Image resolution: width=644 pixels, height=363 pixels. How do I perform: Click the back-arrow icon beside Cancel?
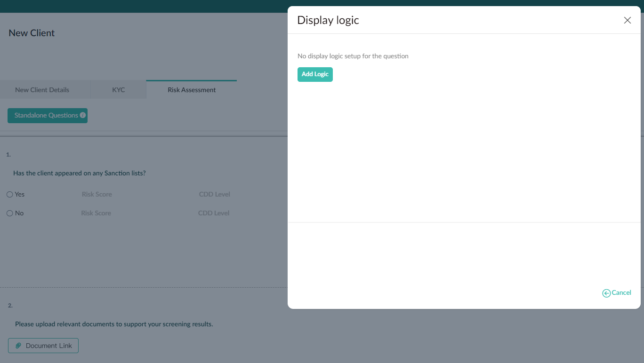(606, 293)
